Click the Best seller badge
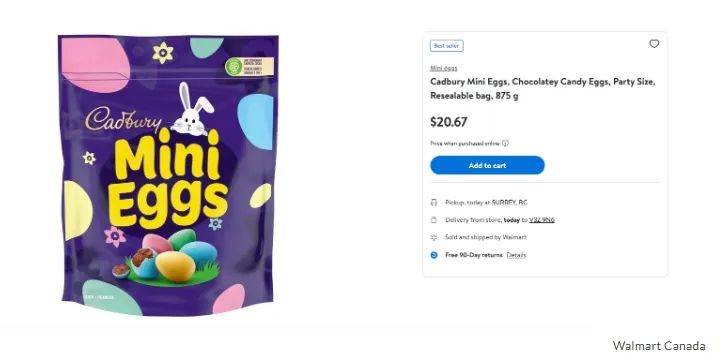This screenshot has height=362, width=724. [x=446, y=46]
